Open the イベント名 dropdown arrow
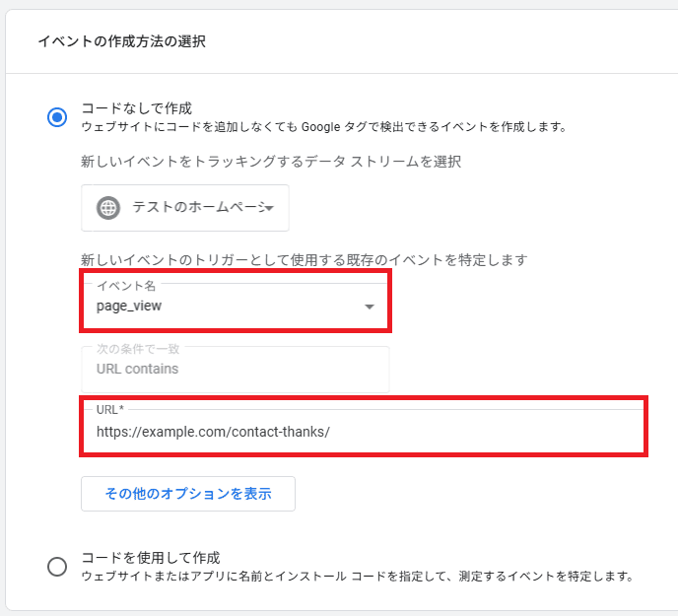678x616 pixels. pyautogui.click(x=370, y=307)
